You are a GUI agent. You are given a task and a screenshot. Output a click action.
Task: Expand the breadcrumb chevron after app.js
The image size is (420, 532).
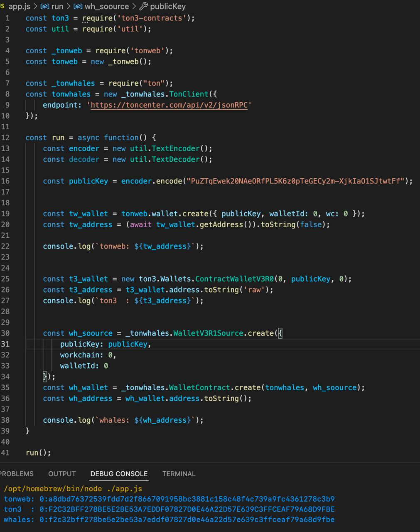click(x=35, y=6)
